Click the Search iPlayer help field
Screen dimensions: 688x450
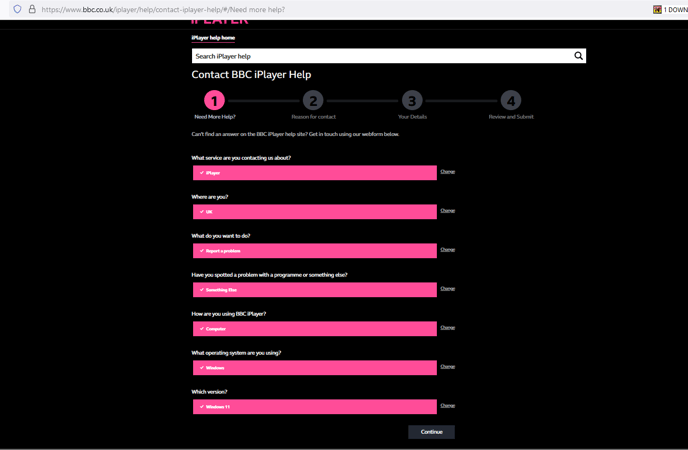pyautogui.click(x=380, y=56)
